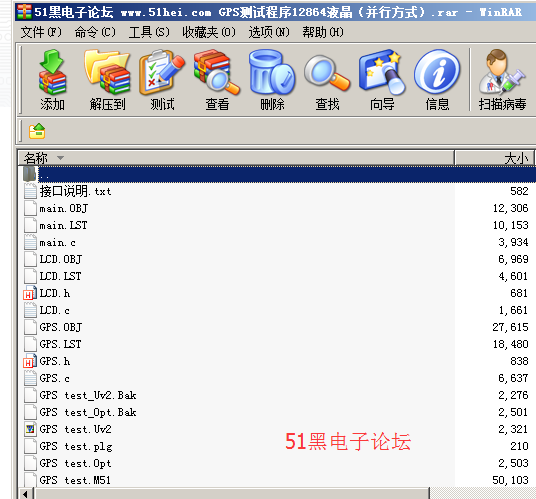This screenshot has height=499, width=536.
Task: Click the View (查看) toolbar icon
Action: point(217,80)
